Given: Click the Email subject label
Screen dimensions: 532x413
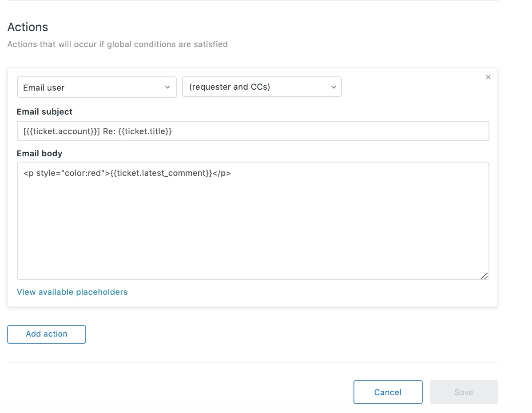Looking at the screenshot, I should pyautogui.click(x=44, y=112).
